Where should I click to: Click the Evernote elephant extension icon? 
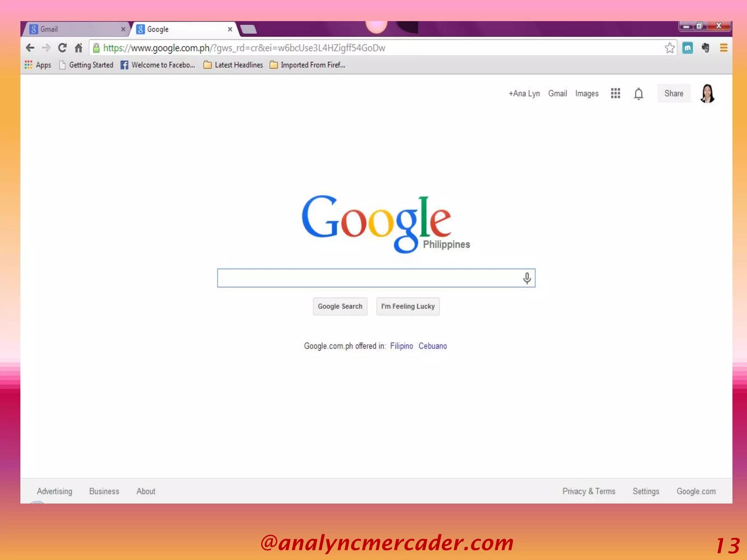705,48
